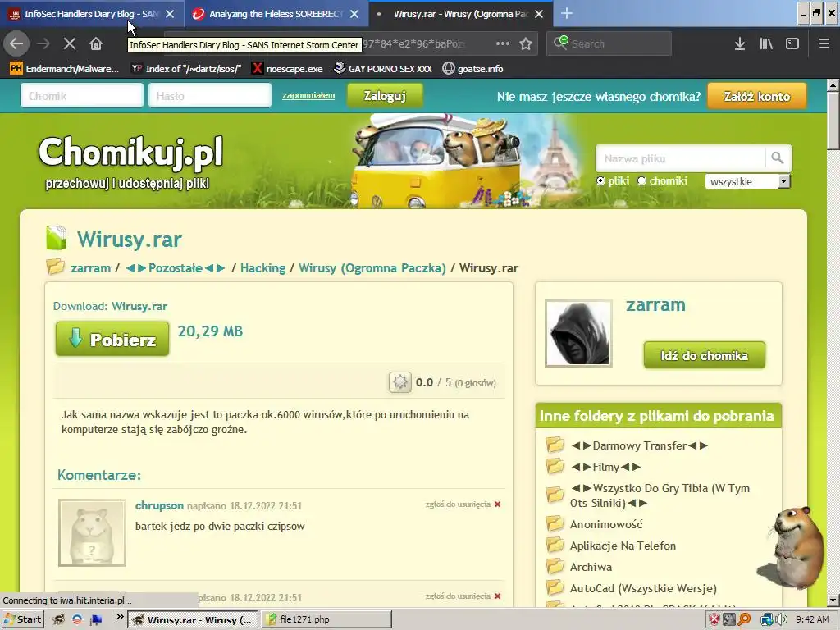Image resolution: width=840 pixels, height=630 pixels.
Task: Switch to InfoSec Handlers Diary Blog tab
Action: pos(85,14)
